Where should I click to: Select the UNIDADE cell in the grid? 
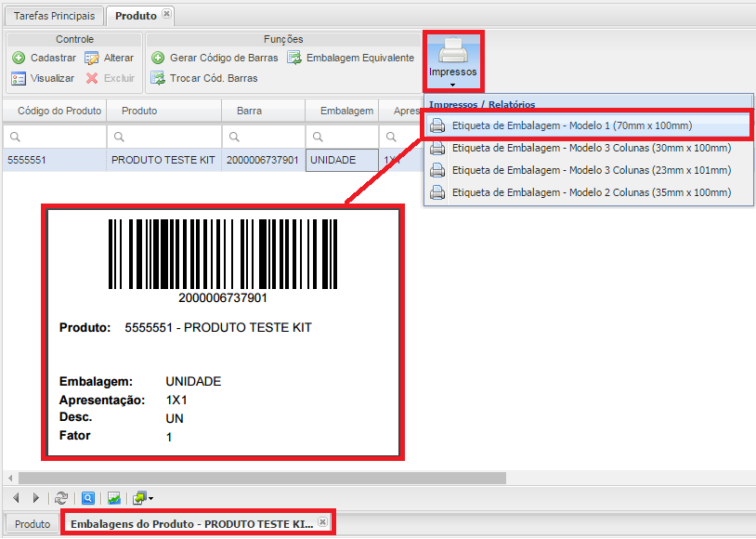click(342, 160)
